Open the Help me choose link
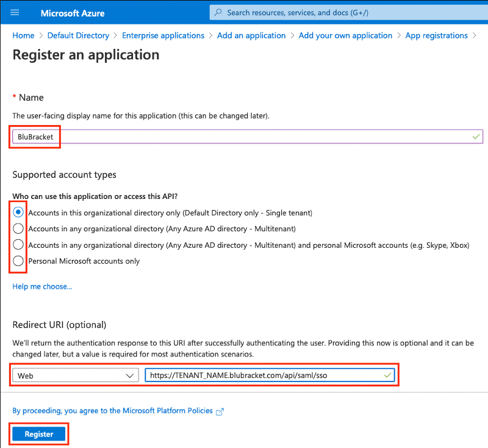This screenshot has height=448, width=488. pyautogui.click(x=42, y=286)
